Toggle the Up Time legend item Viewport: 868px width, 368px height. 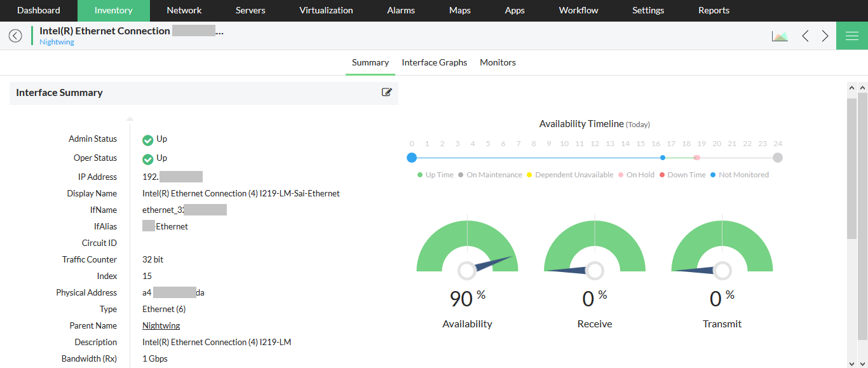coord(435,174)
